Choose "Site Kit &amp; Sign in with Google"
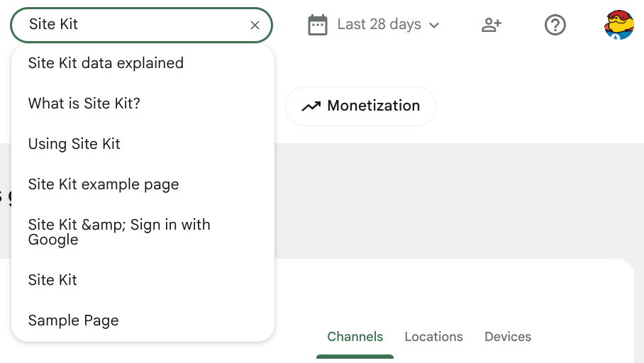644x363 pixels. point(119,232)
